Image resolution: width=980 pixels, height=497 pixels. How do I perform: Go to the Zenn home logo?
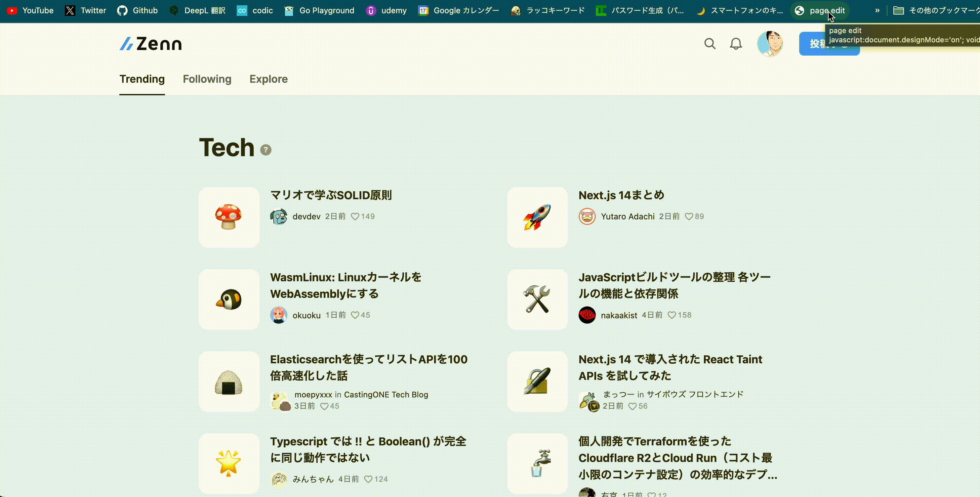coord(151,44)
